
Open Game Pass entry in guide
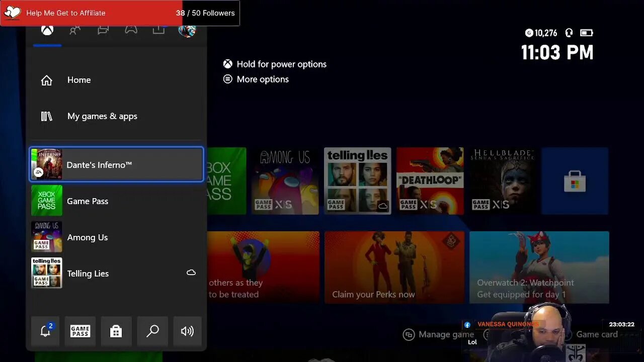[x=116, y=201]
